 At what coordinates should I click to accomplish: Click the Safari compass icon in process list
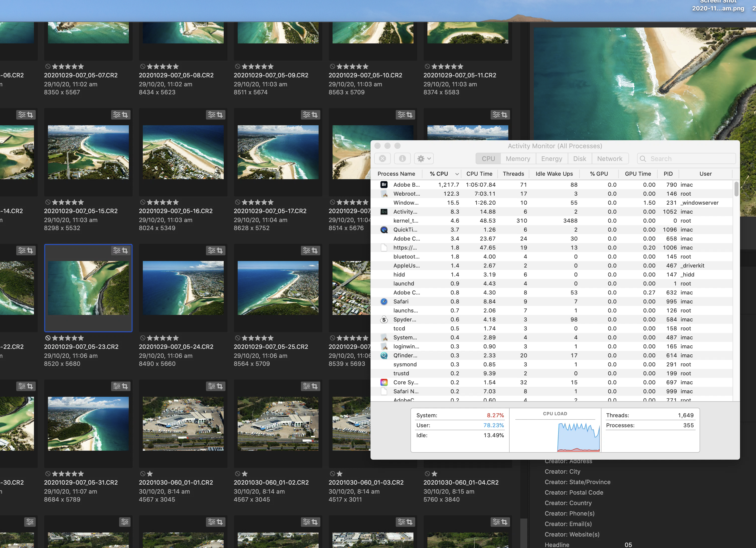pyautogui.click(x=384, y=301)
